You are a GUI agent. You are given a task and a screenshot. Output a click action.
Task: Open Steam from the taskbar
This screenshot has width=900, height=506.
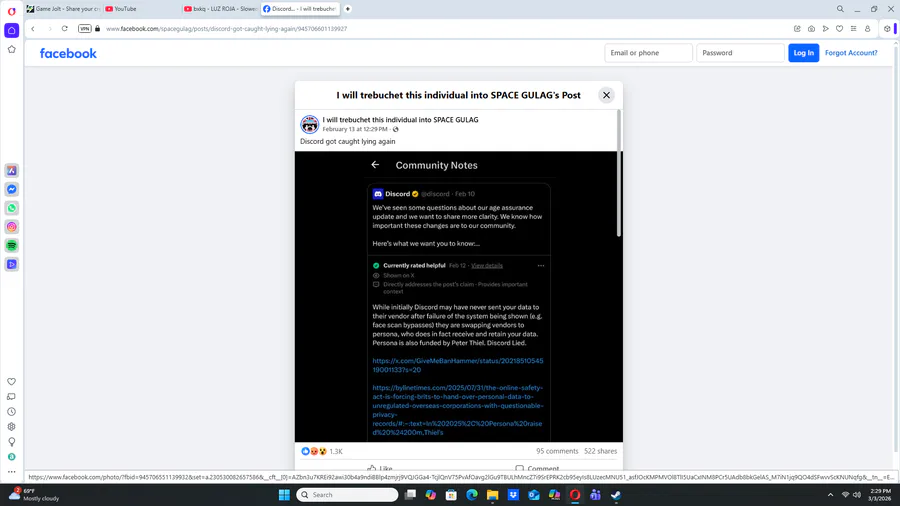(616, 495)
